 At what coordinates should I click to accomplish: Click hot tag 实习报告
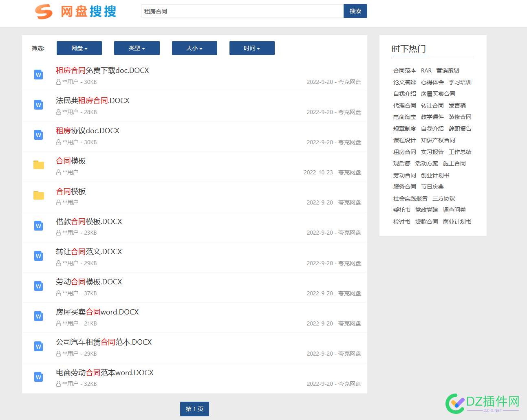pyautogui.click(x=432, y=152)
